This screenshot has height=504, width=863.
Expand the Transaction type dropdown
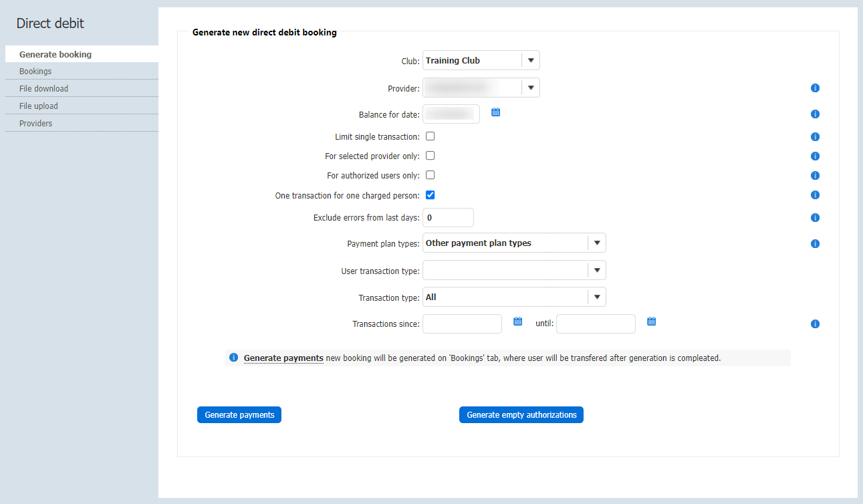click(x=597, y=297)
